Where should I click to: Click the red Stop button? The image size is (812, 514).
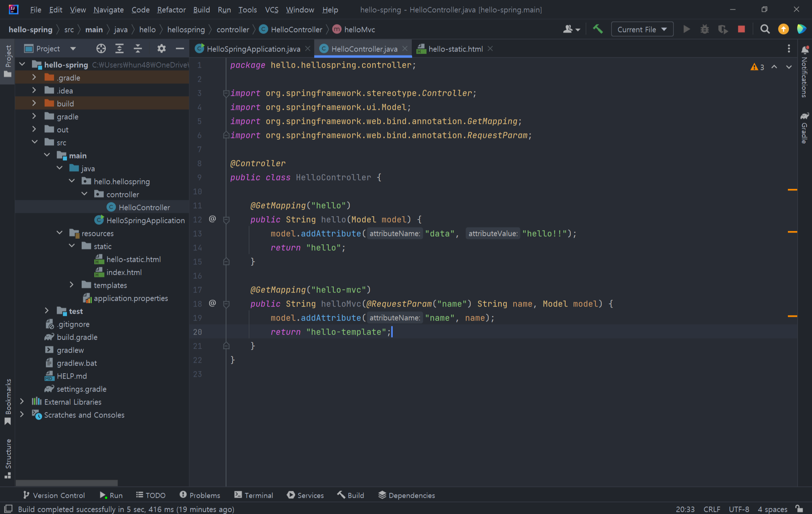741,29
